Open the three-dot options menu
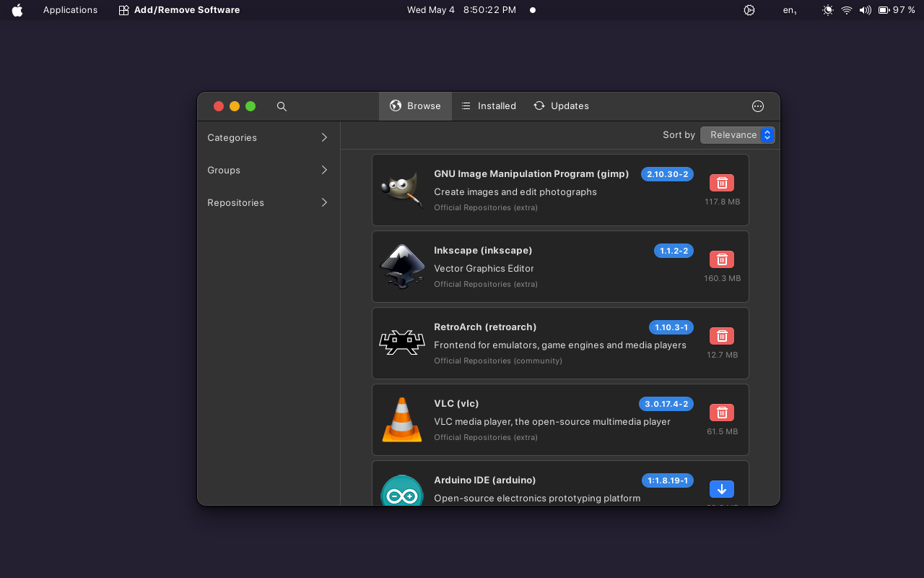 click(758, 106)
